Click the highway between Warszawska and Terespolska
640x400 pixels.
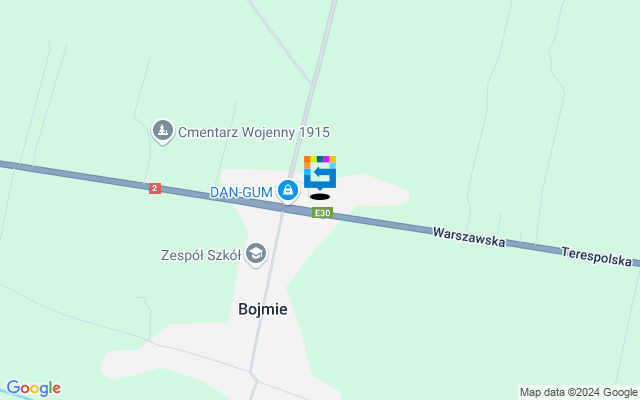click(533, 246)
